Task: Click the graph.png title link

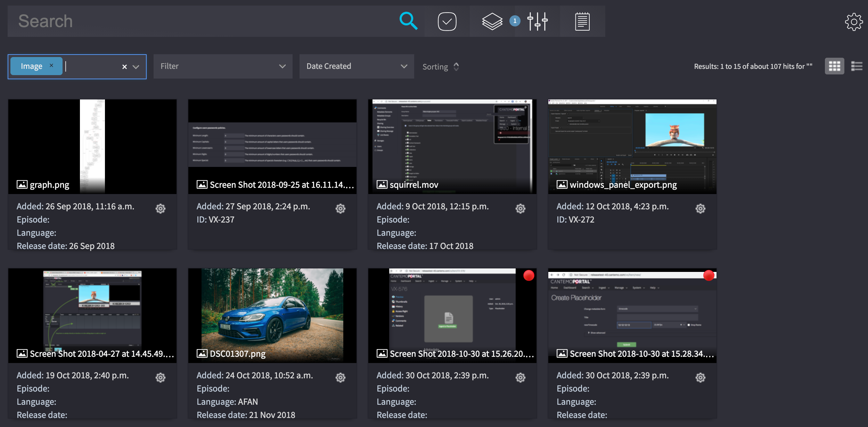Action: click(x=49, y=185)
